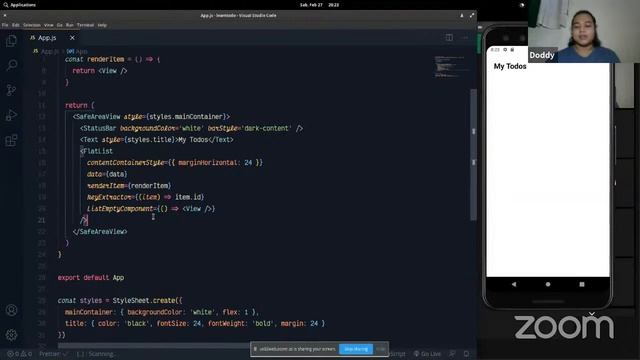The image size is (640, 360).
Task: Click the 'FlatList' tag in the code
Action: (x=98, y=151)
